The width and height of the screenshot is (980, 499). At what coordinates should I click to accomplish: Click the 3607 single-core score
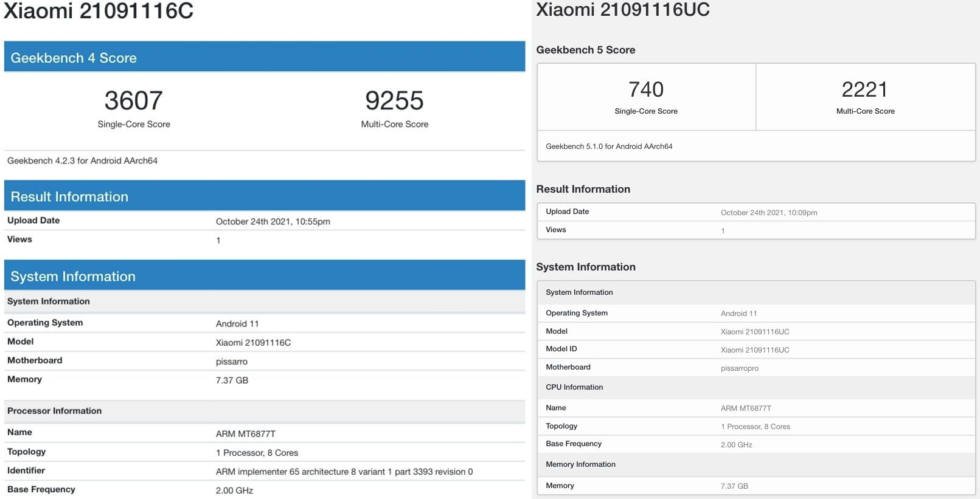pos(134,100)
